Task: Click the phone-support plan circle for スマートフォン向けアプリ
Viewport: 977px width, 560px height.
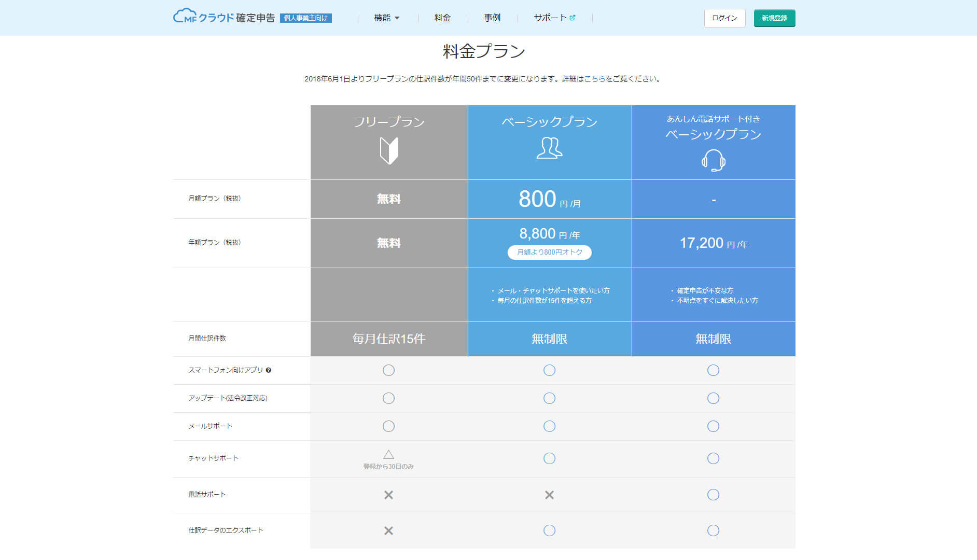Action: 713,370
